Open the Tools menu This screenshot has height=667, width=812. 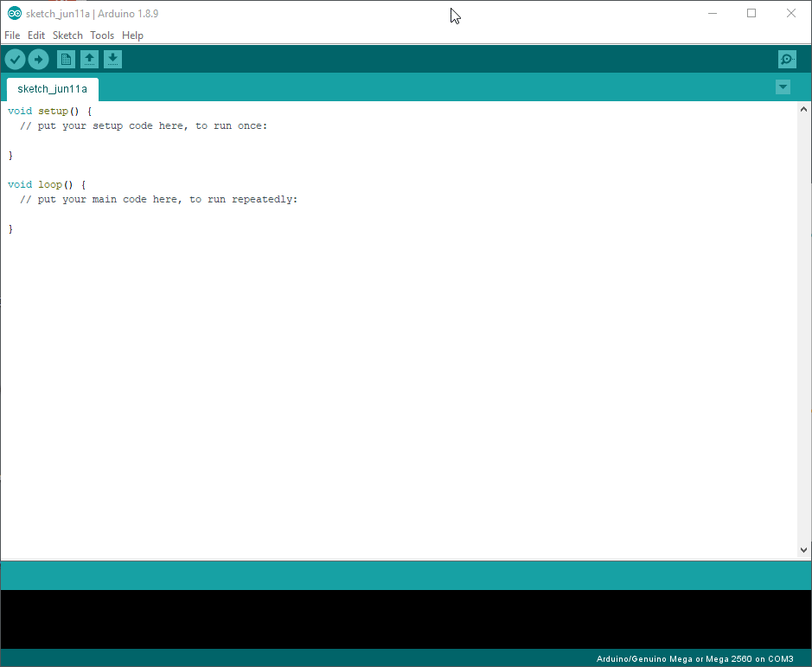pos(102,35)
